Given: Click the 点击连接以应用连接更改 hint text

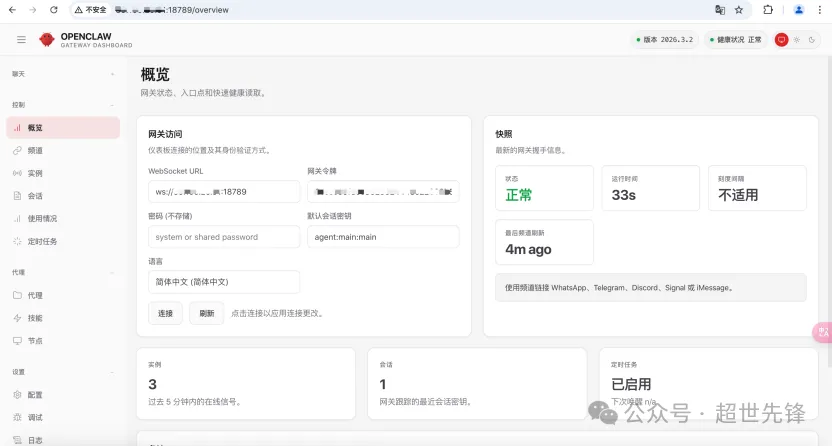Looking at the screenshot, I should 277,313.
